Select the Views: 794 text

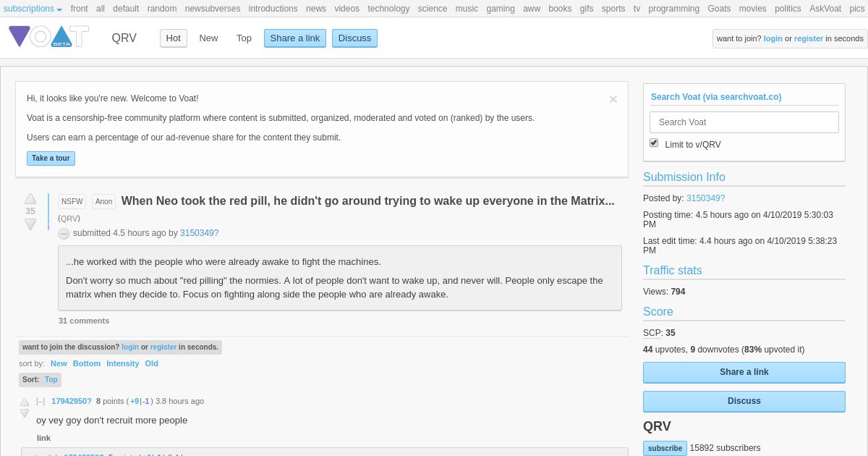tap(664, 292)
